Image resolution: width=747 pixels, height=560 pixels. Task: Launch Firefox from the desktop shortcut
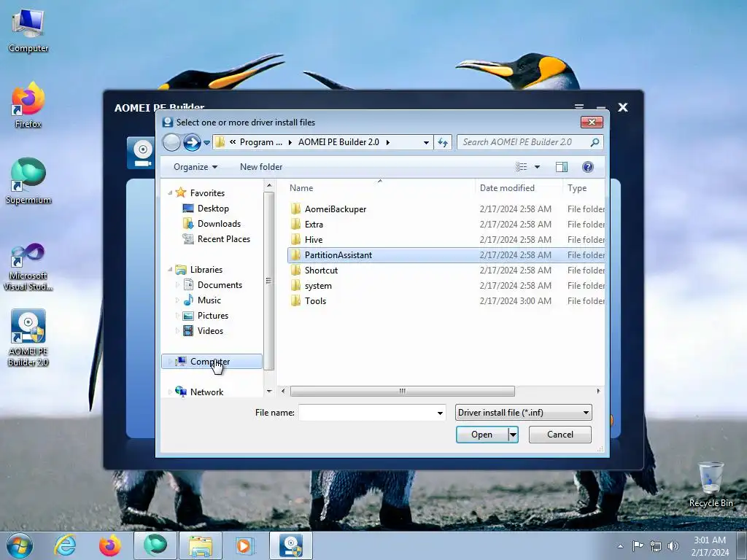point(28,105)
